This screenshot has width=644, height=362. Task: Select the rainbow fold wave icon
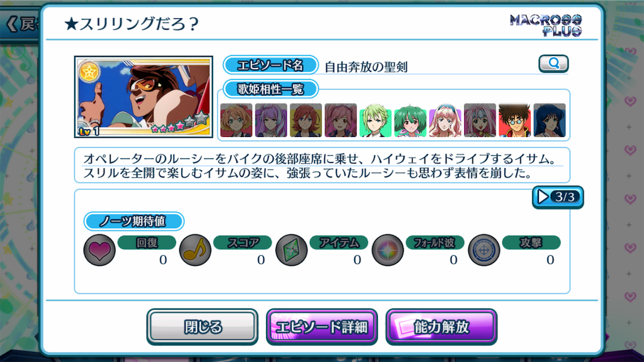point(387,250)
